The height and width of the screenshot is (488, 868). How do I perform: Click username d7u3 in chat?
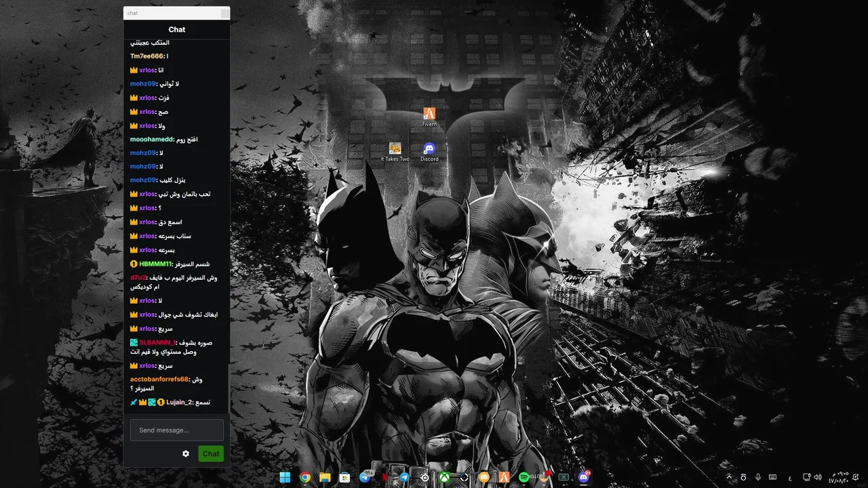[138, 278]
